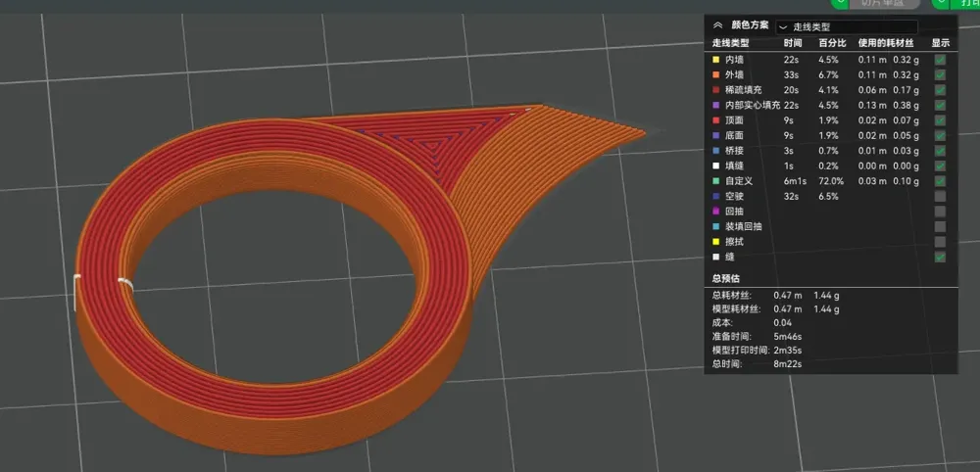Click the 显示 column header
The height and width of the screenshot is (472, 980).
pos(941,43)
